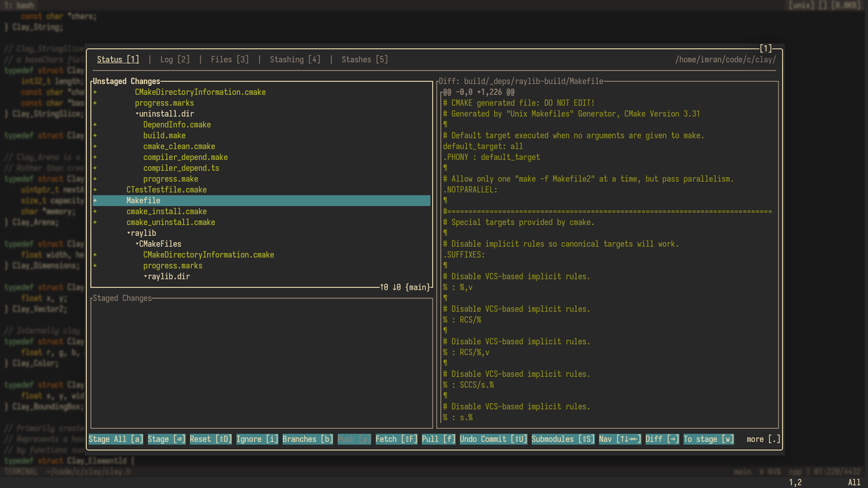Click the Ignore [i] button
Screen dimensions: 868x488
coord(256,439)
